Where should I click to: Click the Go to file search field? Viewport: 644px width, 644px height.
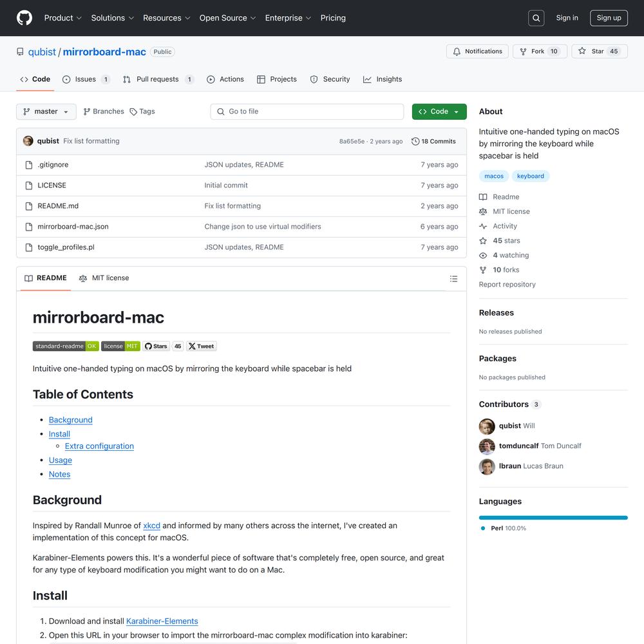(x=307, y=111)
